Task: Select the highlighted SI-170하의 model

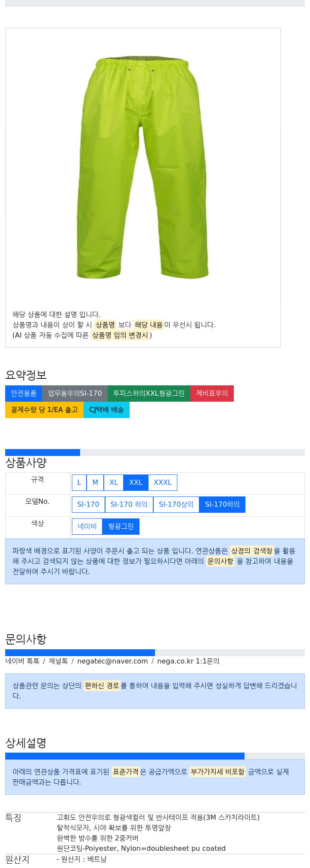Action: tap(222, 504)
